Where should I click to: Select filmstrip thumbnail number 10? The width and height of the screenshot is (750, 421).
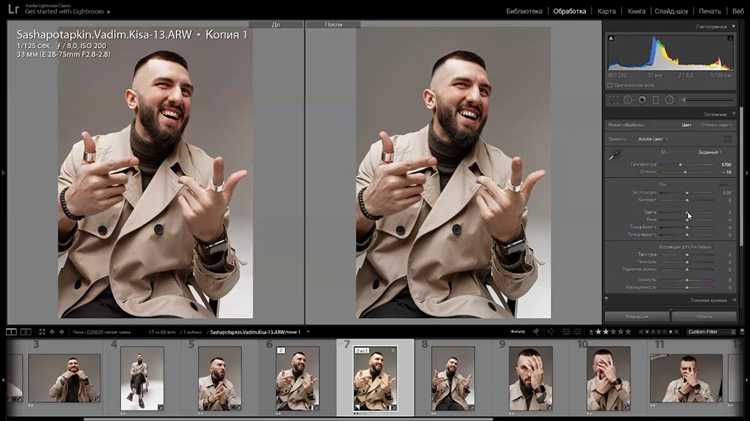point(608,378)
